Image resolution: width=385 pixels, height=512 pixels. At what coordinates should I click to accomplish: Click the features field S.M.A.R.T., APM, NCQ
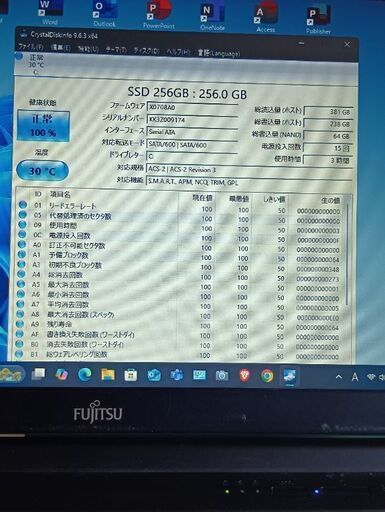click(x=249, y=182)
